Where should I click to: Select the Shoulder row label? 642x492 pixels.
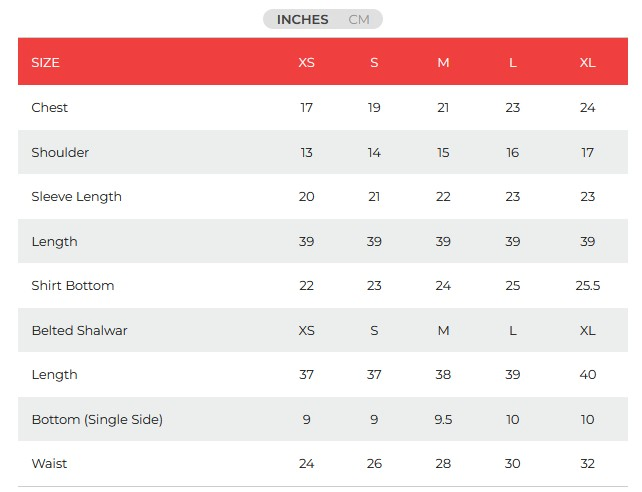point(60,153)
